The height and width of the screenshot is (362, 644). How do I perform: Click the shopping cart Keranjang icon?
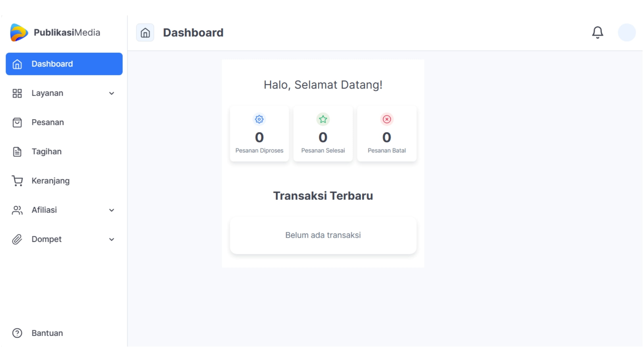[x=17, y=181]
